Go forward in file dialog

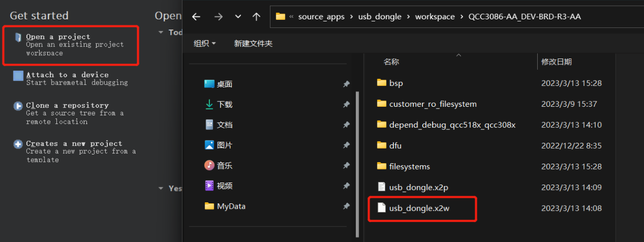pyautogui.click(x=218, y=17)
